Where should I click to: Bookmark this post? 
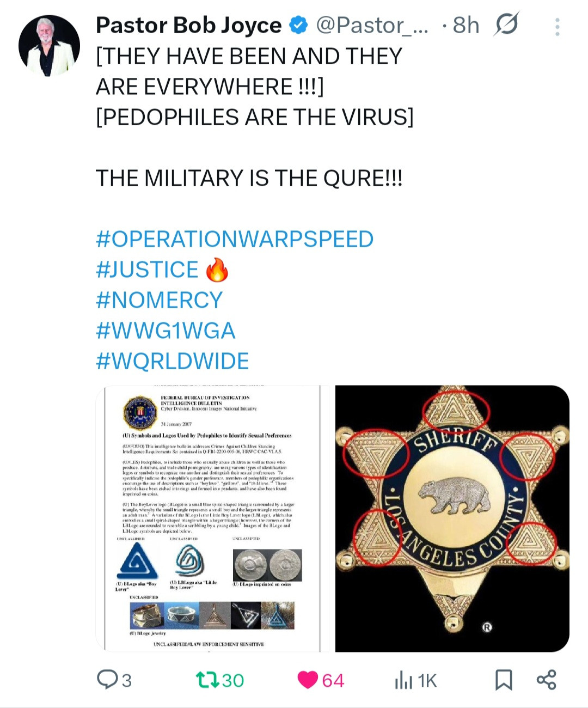504,680
